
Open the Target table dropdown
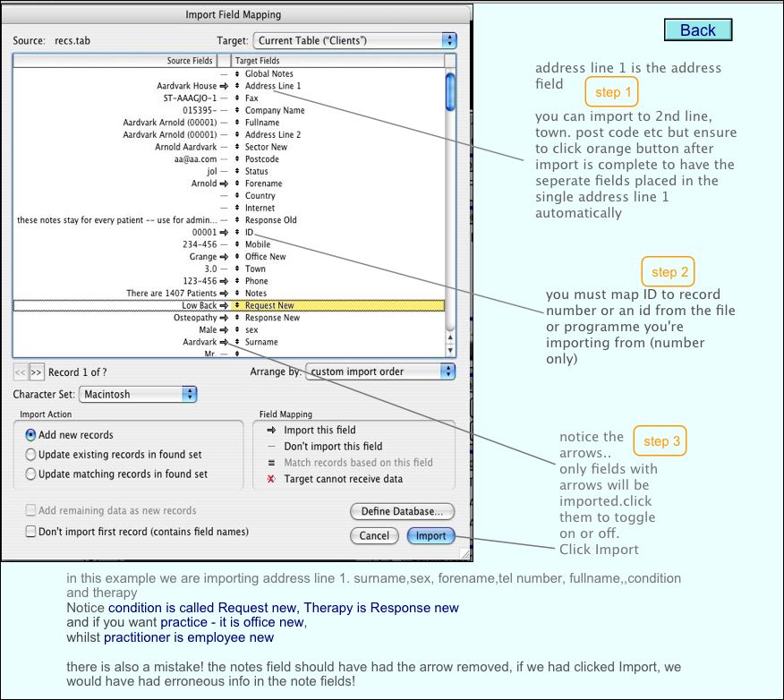tap(355, 40)
